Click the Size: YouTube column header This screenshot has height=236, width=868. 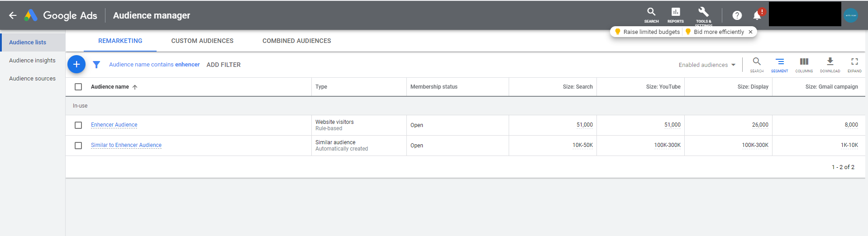[x=663, y=87]
